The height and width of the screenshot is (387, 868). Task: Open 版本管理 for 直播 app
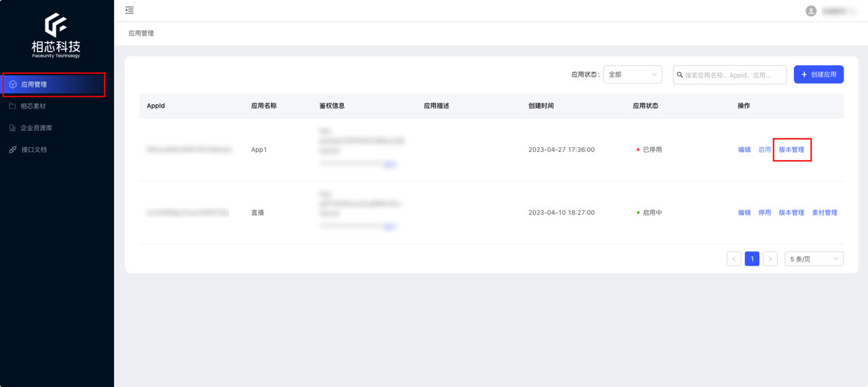[x=791, y=213]
